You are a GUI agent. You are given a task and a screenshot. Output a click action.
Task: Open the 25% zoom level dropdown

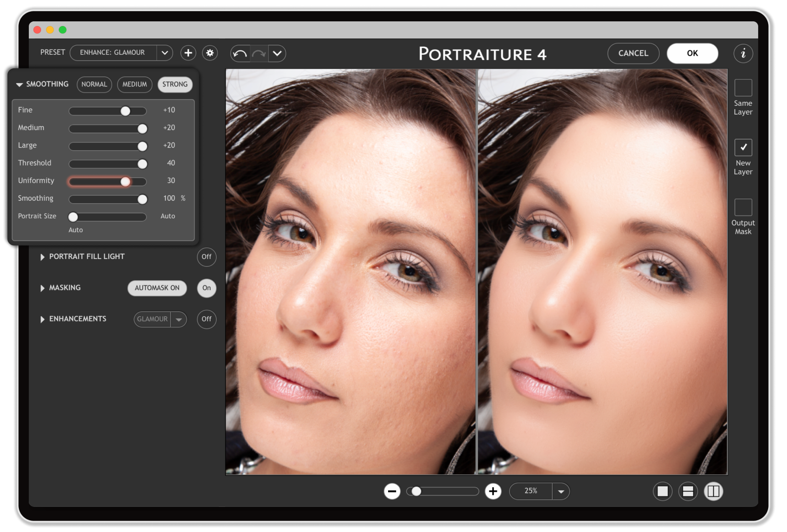(x=561, y=491)
